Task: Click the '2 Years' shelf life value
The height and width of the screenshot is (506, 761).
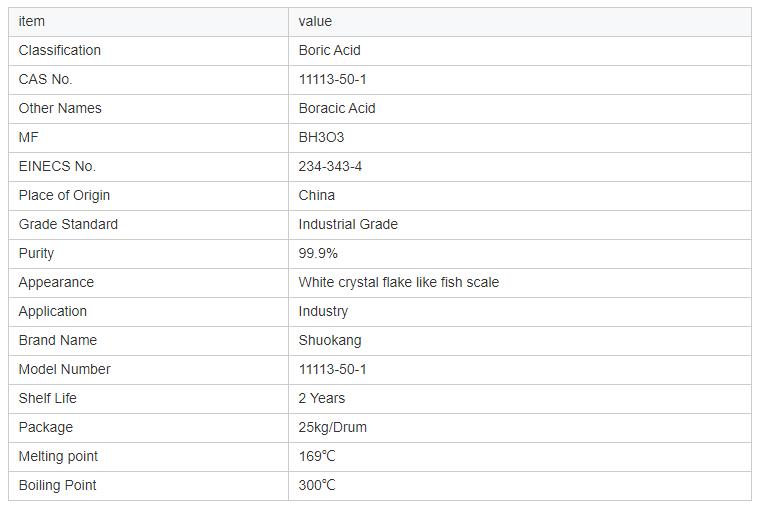Action: pyautogui.click(x=321, y=398)
